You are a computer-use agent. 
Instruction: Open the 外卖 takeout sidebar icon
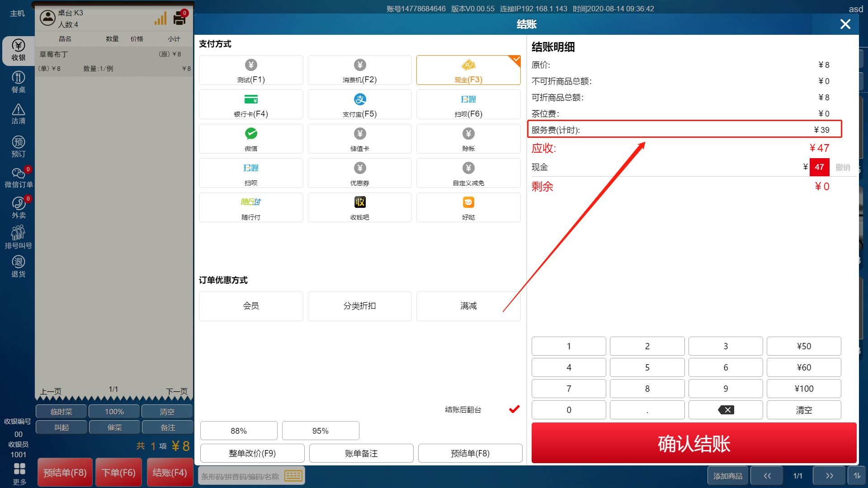(19, 207)
